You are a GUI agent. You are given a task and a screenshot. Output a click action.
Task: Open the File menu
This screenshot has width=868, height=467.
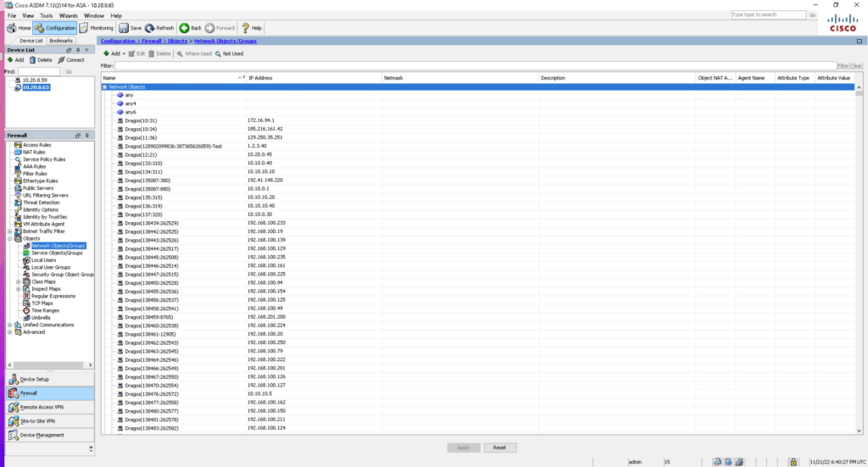click(x=12, y=16)
